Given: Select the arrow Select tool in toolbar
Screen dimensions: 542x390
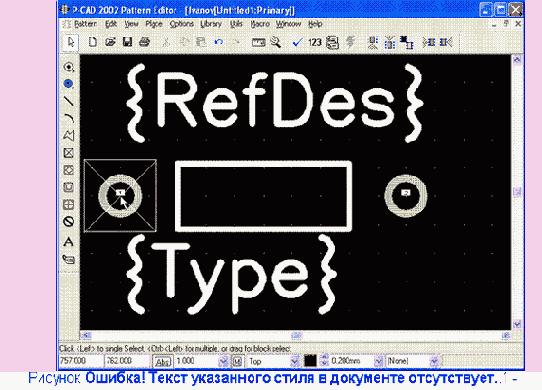Looking at the screenshot, I should point(71,43).
